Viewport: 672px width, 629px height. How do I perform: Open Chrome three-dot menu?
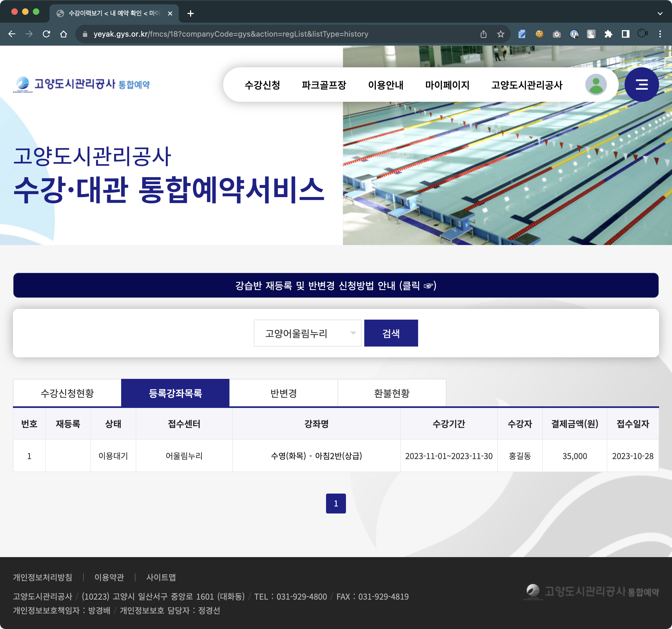click(660, 34)
